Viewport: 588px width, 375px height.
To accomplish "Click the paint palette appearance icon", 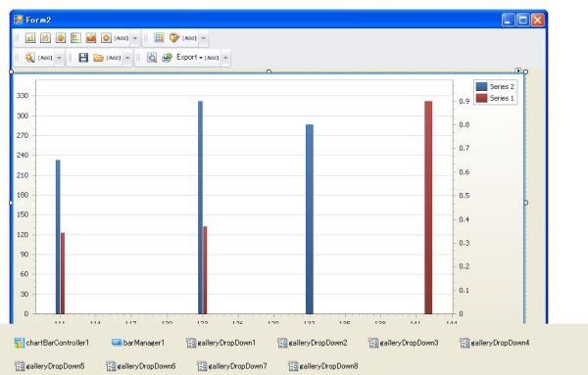I will pyautogui.click(x=174, y=38).
